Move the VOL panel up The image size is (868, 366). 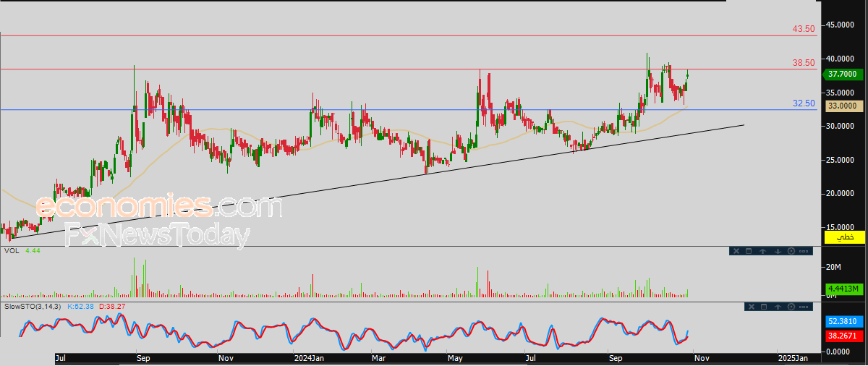(763, 251)
